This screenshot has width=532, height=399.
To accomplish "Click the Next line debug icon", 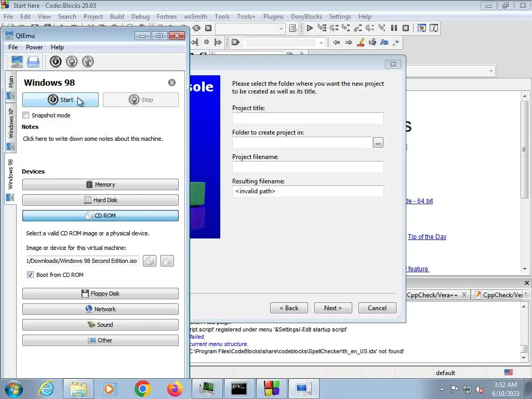I will pyautogui.click(x=334, y=28).
